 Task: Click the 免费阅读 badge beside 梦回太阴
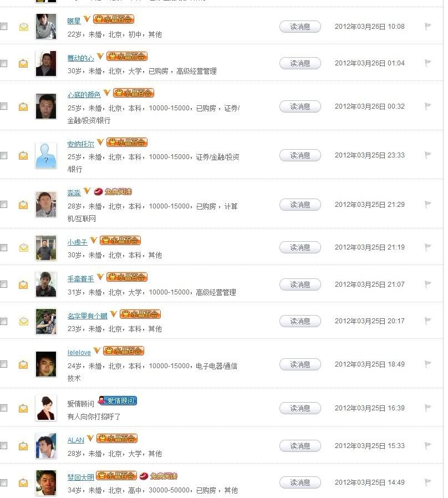pos(159,476)
